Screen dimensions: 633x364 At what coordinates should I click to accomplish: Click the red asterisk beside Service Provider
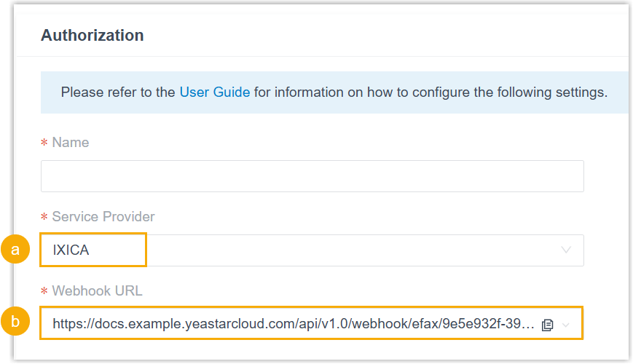click(44, 217)
